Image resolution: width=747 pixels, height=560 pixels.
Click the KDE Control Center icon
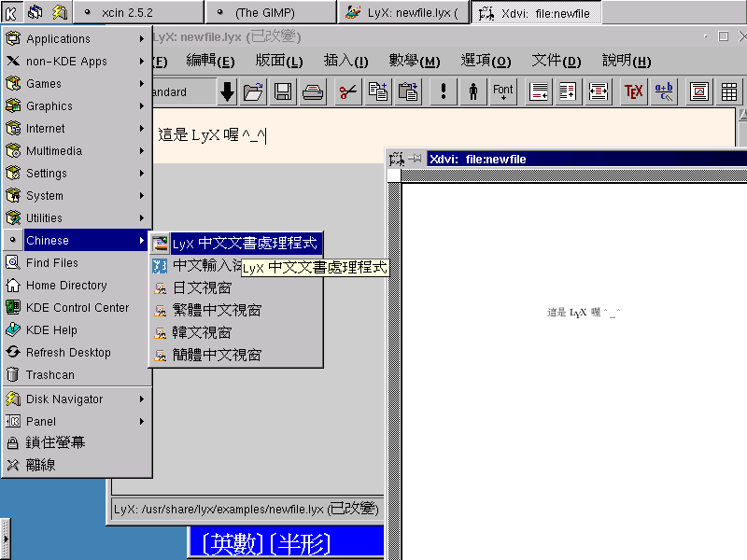click(13, 308)
